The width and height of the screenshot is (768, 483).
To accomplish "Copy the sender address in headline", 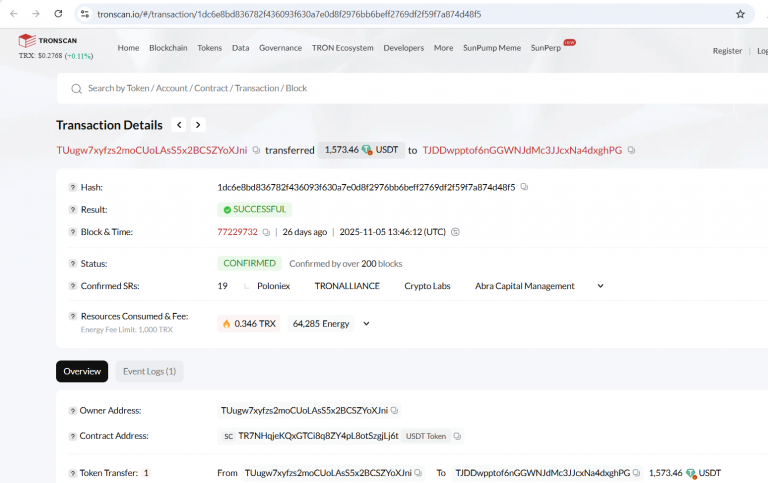I will 256,150.
